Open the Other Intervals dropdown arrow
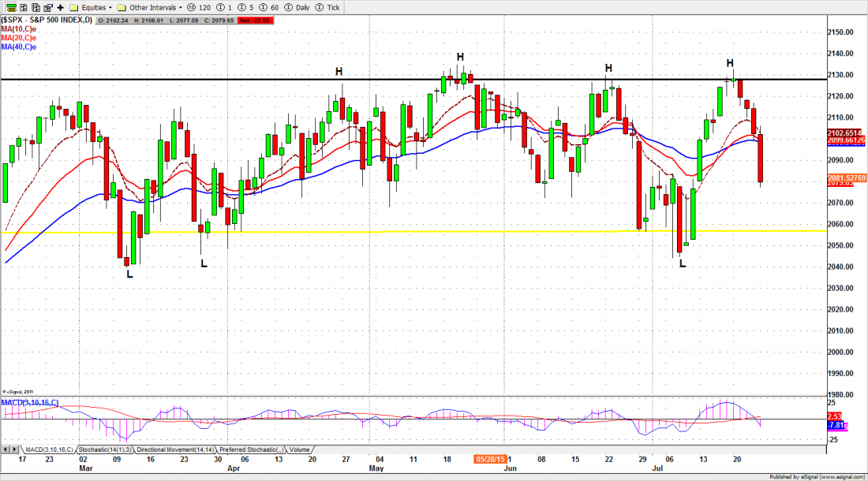Screen dimensions: 868x481 [178, 6]
